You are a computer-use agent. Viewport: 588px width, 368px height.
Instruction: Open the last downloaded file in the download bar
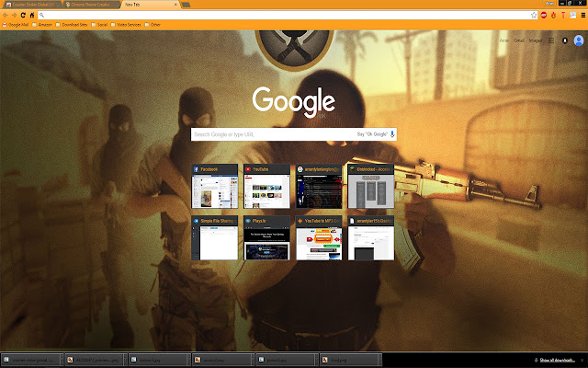(x=349, y=360)
